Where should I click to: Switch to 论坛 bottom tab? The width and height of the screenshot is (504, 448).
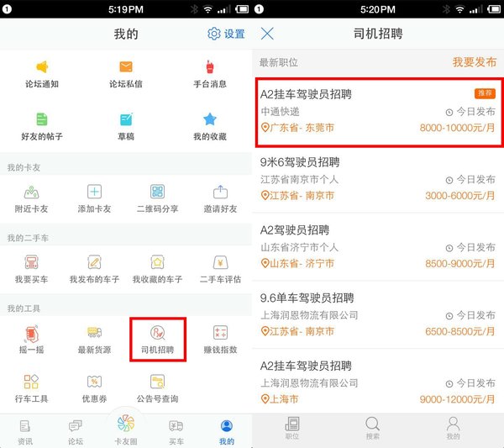tap(76, 429)
